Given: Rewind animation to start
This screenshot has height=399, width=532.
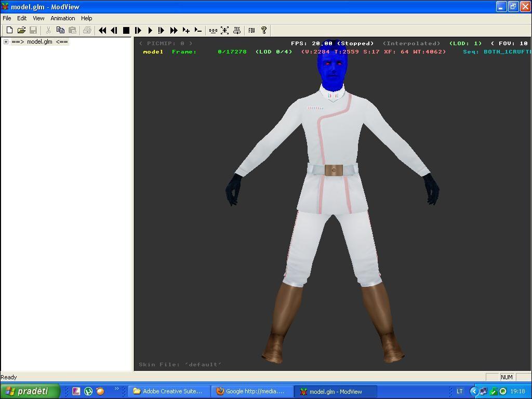Looking at the screenshot, I should tap(102, 31).
